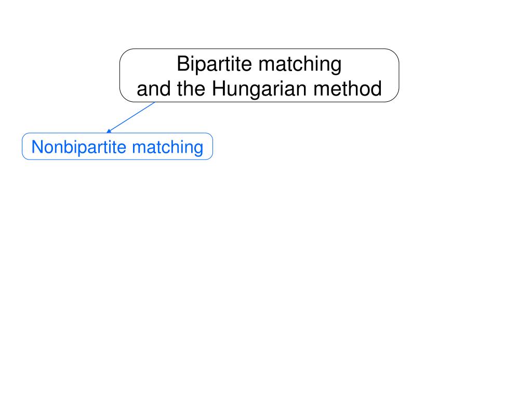Click the word method in the top box

click(348, 89)
